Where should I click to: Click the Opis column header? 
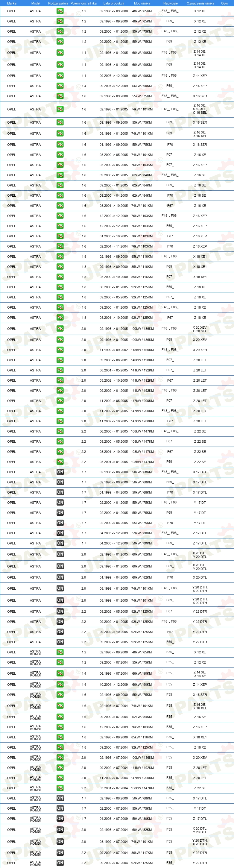tap(224, 3)
